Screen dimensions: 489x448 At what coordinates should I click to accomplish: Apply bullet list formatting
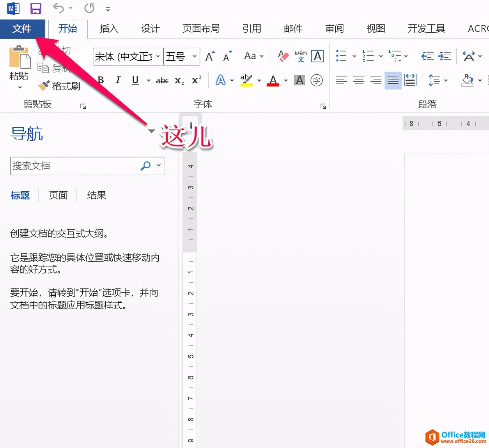click(x=341, y=56)
